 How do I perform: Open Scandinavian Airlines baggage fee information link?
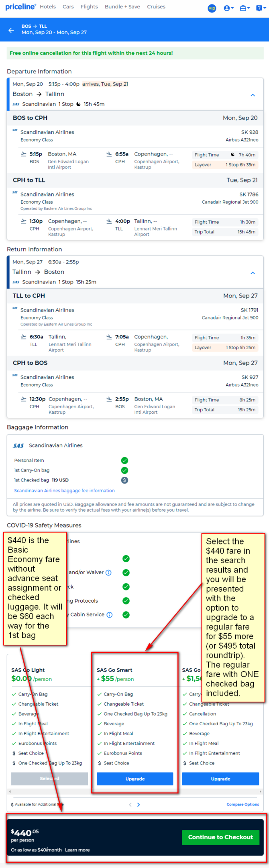(64, 491)
